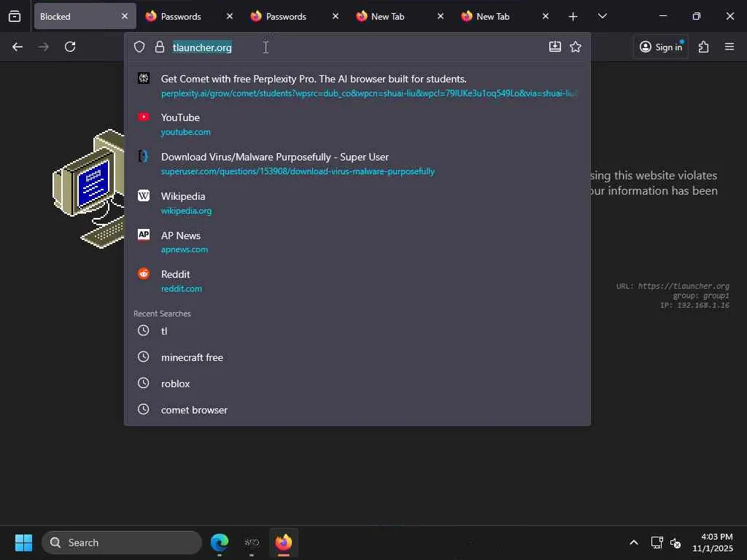
Task: Open the Windows Start menu
Action: pos(23,542)
